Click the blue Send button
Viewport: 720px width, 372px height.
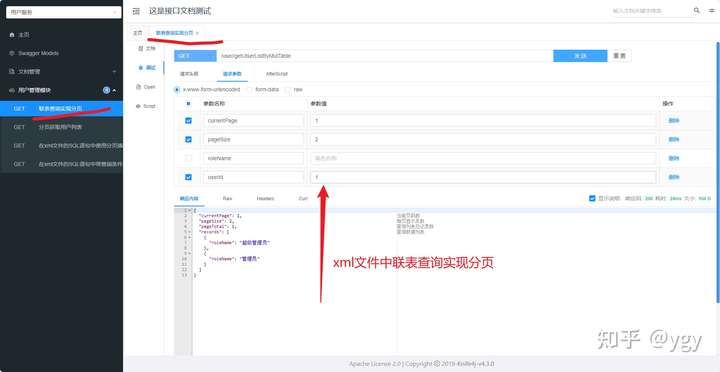[x=580, y=56]
